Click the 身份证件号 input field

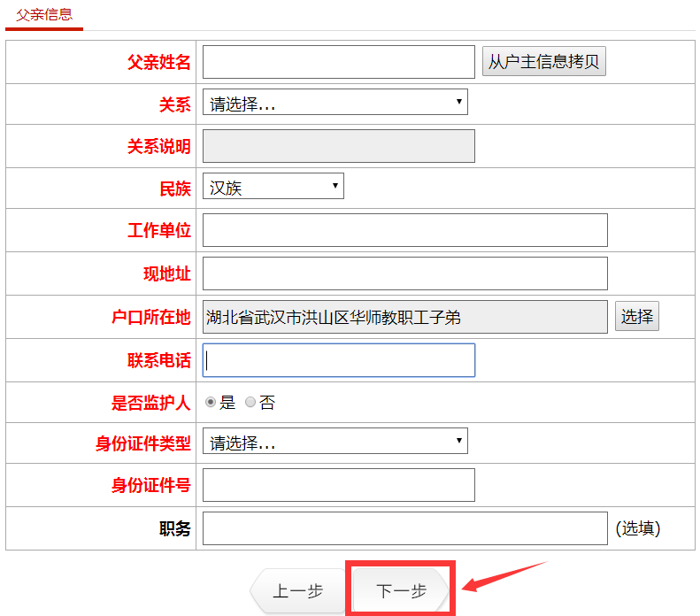click(x=339, y=485)
